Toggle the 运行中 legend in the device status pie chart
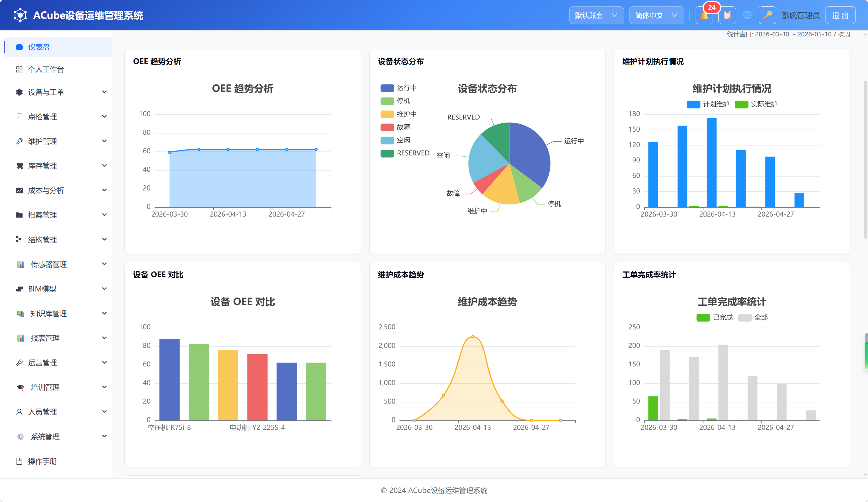The image size is (868, 502). pos(398,88)
